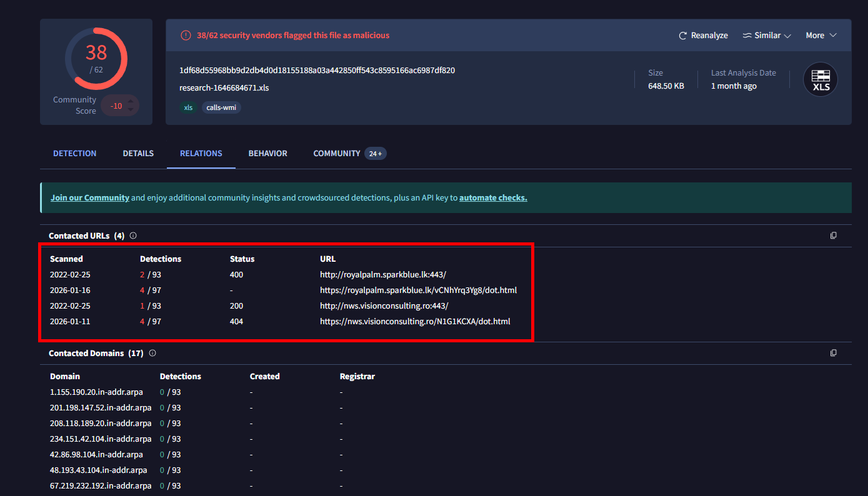Open the royalpalm.sparkblue.lk dot.html URL
This screenshot has height=496, width=868.
click(x=418, y=290)
